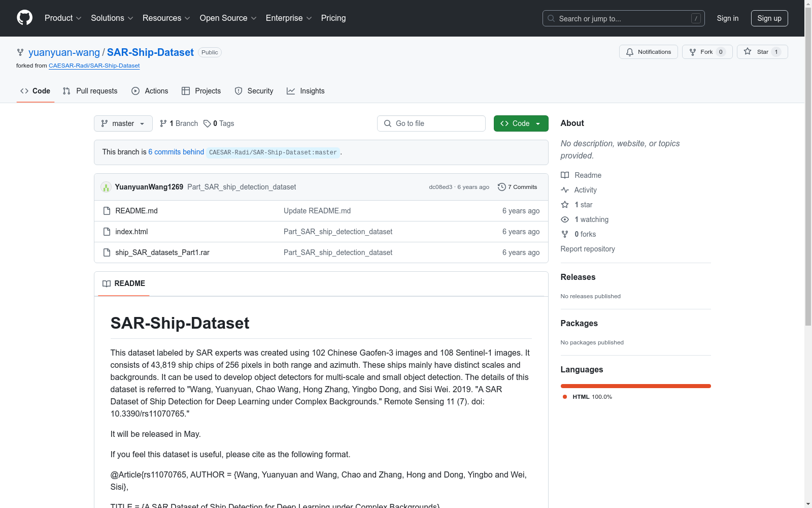Image resolution: width=812 pixels, height=508 pixels.
Task: Click the pull request icon
Action: (66, 91)
